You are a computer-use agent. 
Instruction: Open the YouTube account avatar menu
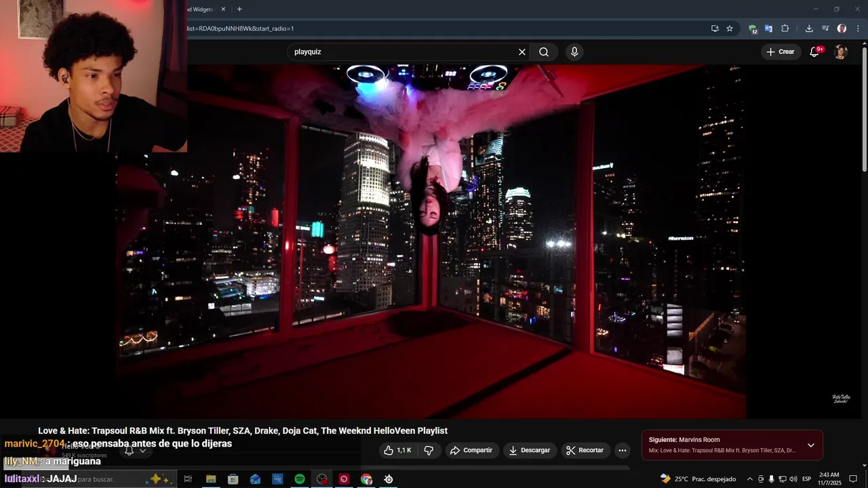pos(841,52)
